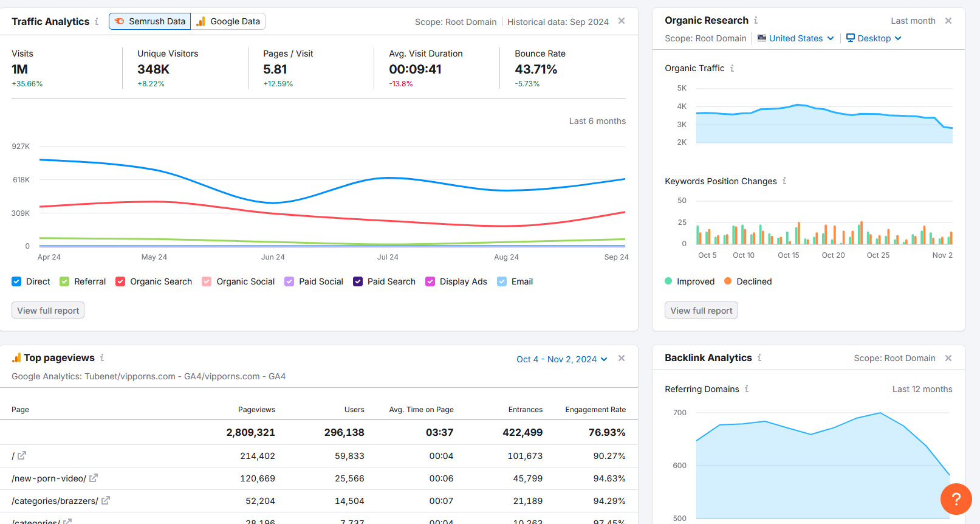Toggle the Referral traffic checkbox
The image size is (980, 524).
64,281
